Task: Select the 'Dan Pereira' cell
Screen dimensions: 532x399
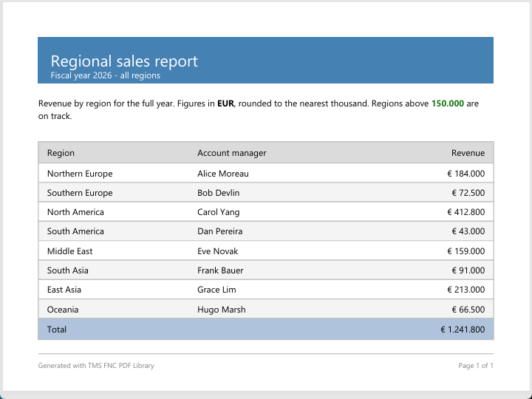Action: (220, 231)
